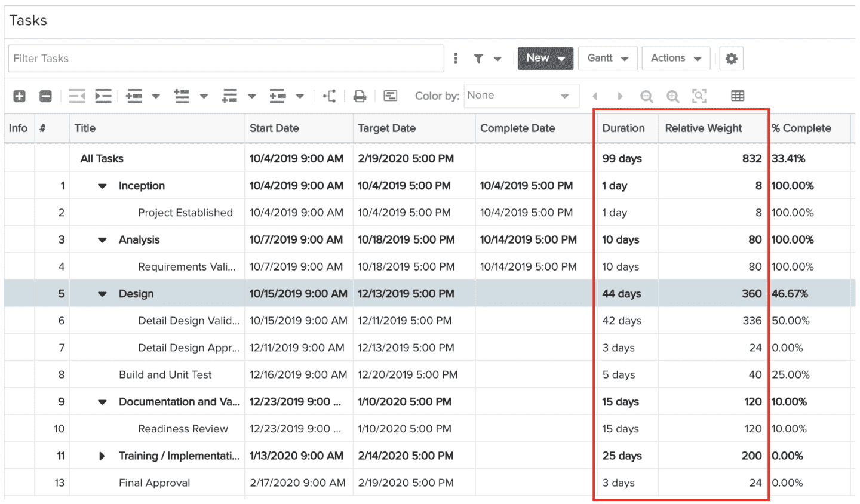Image resolution: width=860 pixels, height=504 pixels.
Task: Click the collapse all minus icon
Action: [45, 96]
